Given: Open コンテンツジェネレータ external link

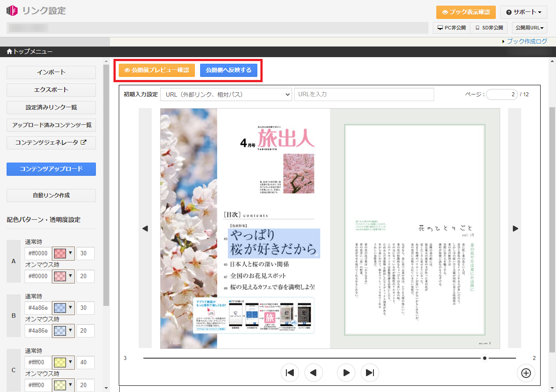Looking at the screenshot, I should point(51,142).
